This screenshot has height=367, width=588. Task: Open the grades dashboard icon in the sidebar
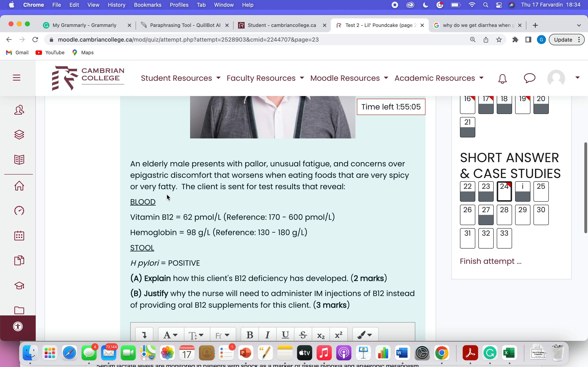pyautogui.click(x=19, y=211)
